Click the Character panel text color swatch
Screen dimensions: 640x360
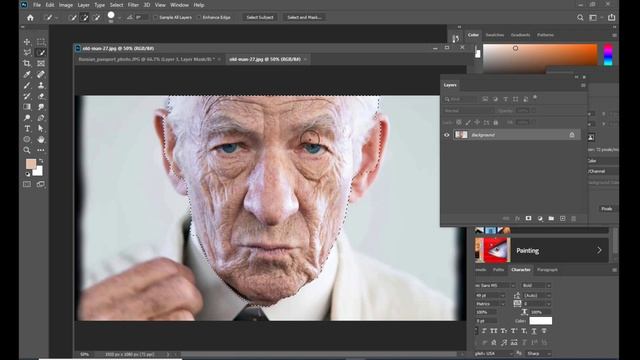[541, 321]
